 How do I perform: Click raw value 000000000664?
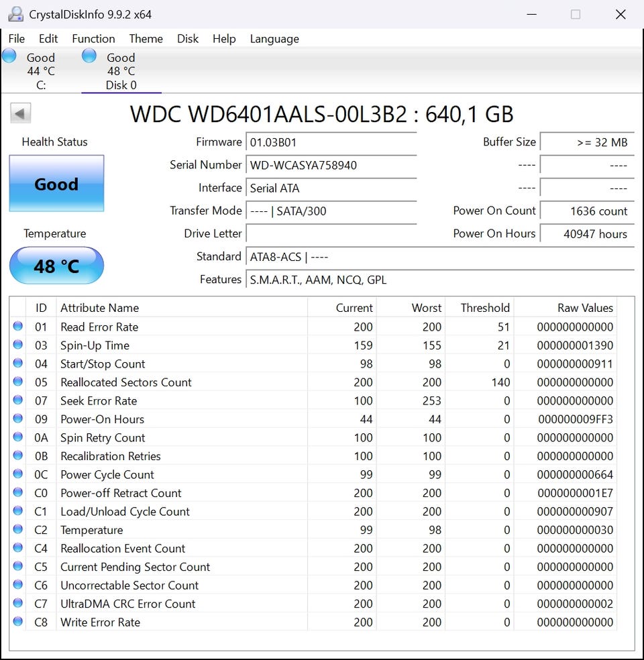pyautogui.click(x=575, y=474)
